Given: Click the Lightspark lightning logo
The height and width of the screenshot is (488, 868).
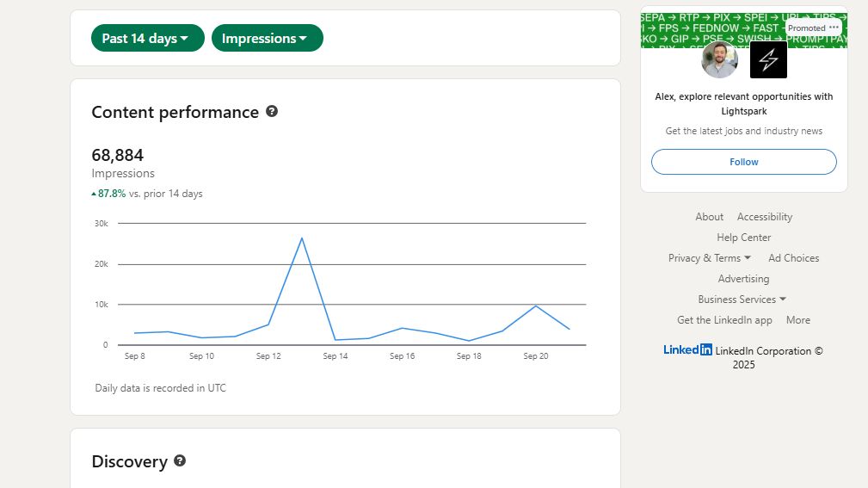Looking at the screenshot, I should [768, 60].
